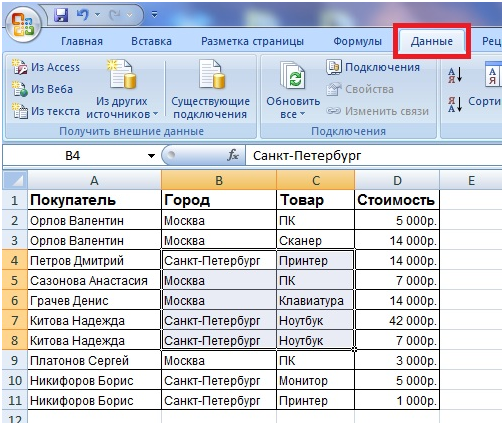Select row 1 header
This screenshot has width=504, height=425.
point(15,200)
